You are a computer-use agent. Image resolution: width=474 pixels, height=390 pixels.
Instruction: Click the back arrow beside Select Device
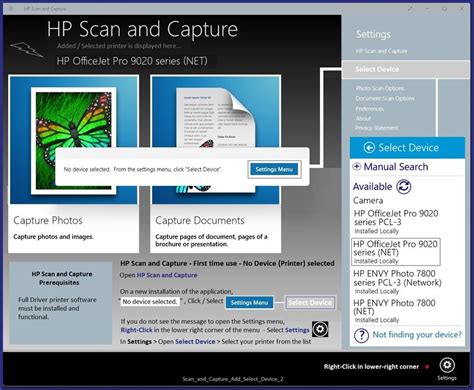pos(369,147)
